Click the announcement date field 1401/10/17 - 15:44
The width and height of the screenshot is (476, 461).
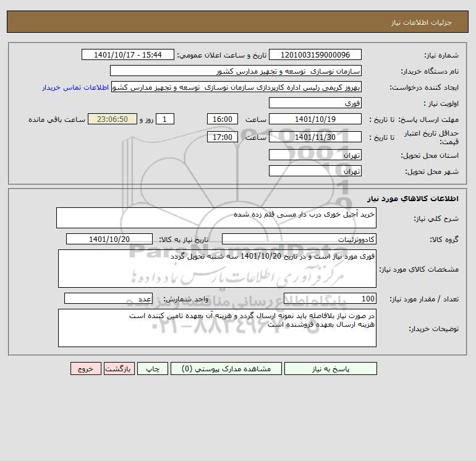[x=128, y=54]
